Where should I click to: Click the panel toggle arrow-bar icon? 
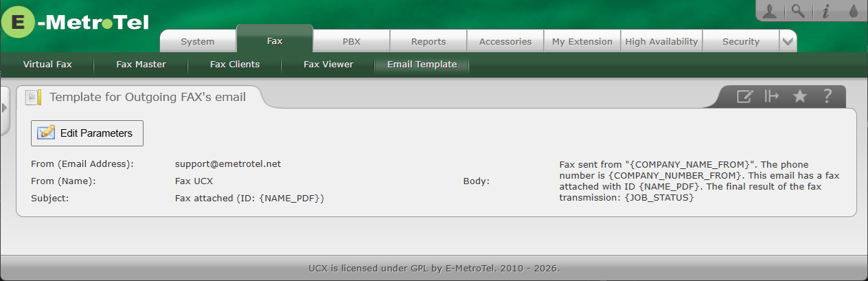coord(772,97)
